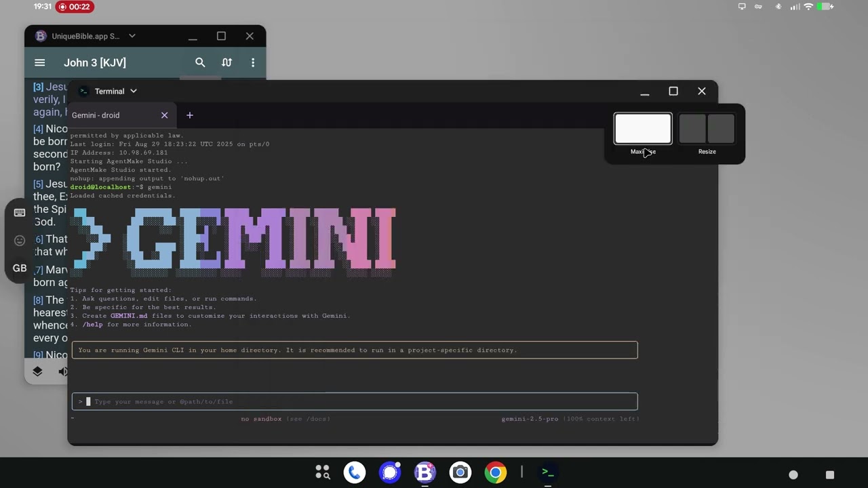
Task: Switch to the Gemini - droid tab
Action: [96, 115]
